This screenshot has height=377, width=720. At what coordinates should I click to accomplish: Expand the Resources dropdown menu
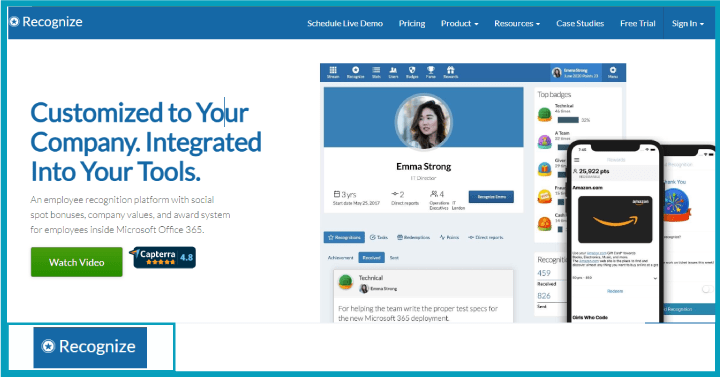coord(517,23)
